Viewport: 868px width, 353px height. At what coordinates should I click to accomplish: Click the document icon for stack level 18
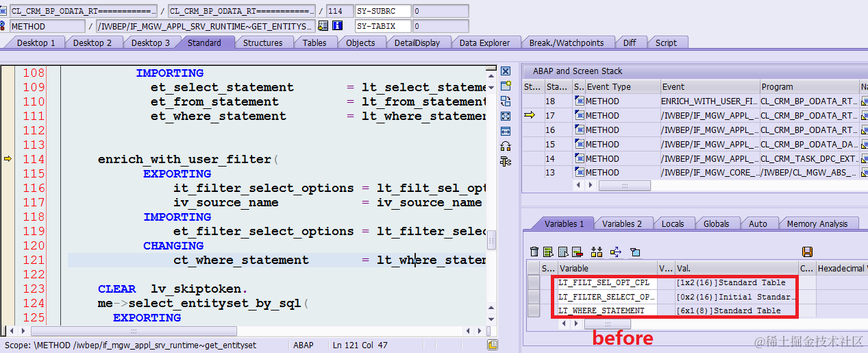(579, 101)
